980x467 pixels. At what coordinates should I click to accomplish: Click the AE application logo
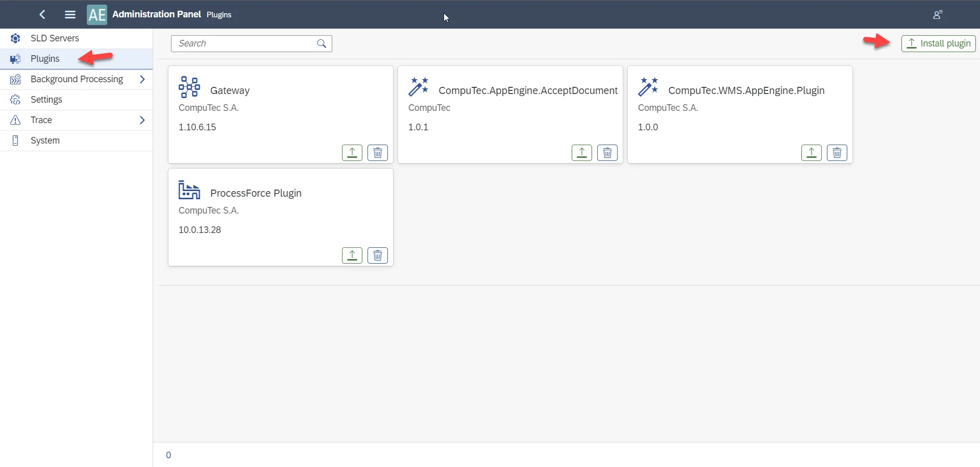click(97, 15)
